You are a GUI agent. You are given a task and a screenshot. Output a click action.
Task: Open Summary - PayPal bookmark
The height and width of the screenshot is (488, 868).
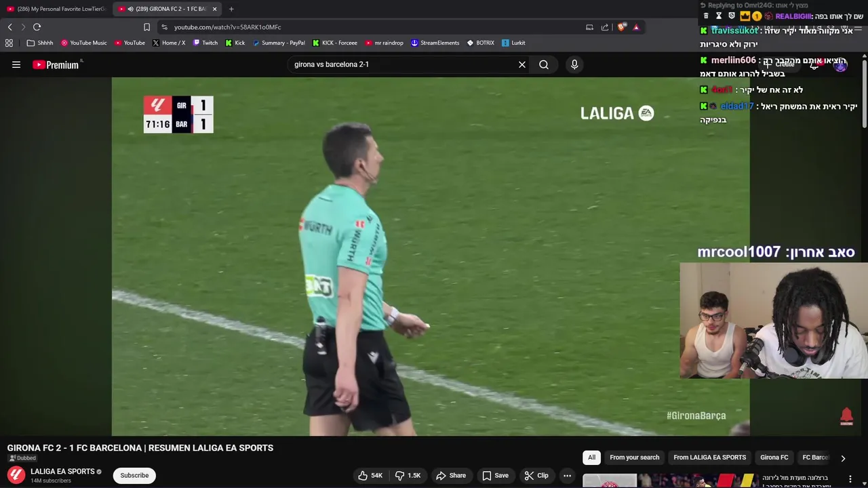click(x=279, y=43)
